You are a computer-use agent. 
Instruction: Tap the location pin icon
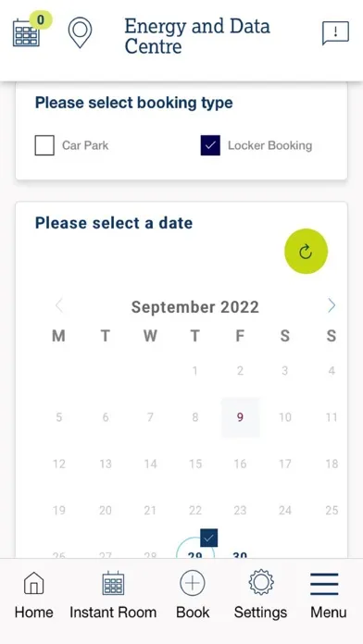click(80, 32)
